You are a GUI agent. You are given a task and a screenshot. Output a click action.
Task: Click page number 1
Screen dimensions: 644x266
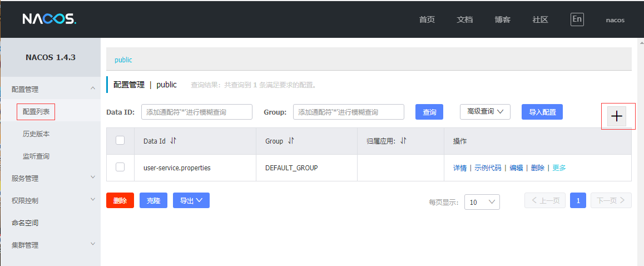578,200
